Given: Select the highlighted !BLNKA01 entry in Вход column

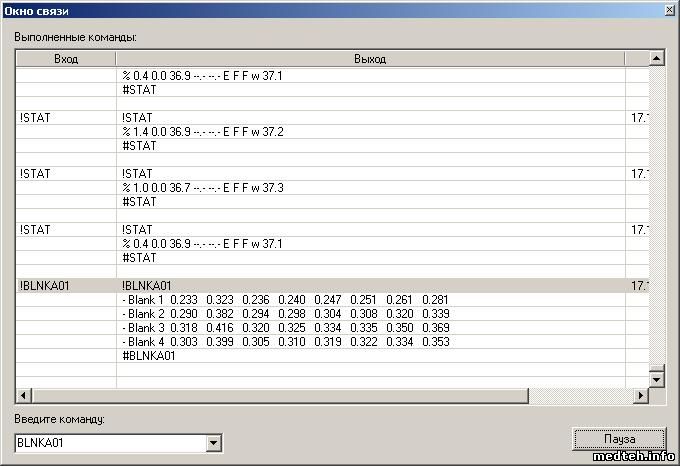Looking at the screenshot, I should tap(44, 286).
